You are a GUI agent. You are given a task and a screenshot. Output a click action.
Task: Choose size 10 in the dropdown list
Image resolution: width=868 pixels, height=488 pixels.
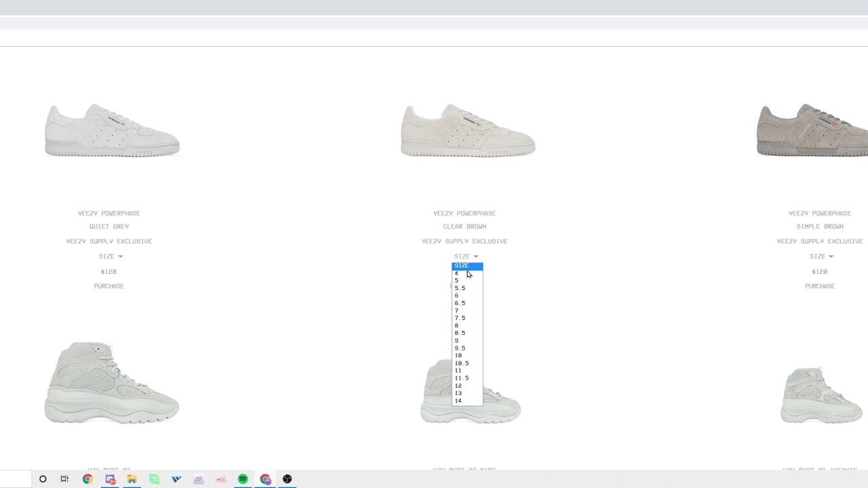[x=467, y=355]
